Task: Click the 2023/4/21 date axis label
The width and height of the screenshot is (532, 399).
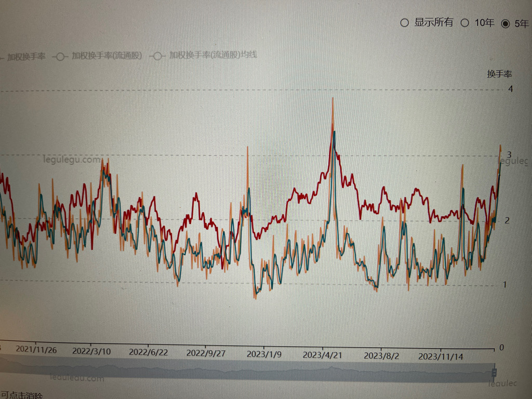Action: 322,355
